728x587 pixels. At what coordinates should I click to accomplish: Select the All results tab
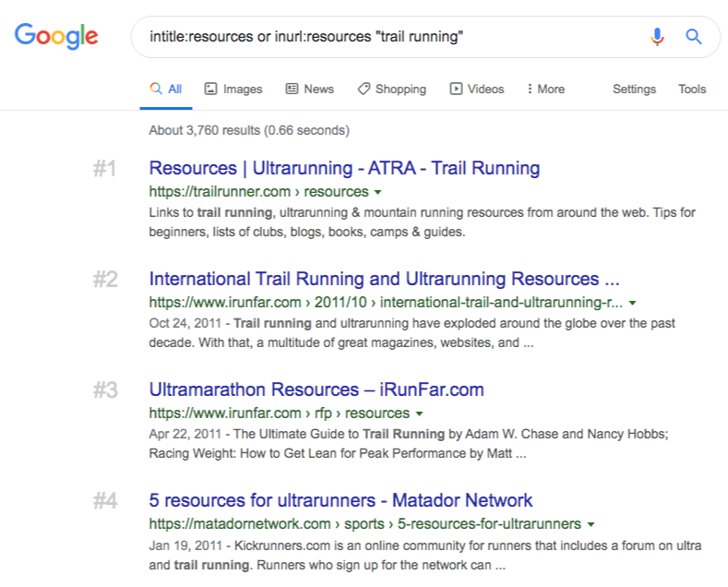tap(166, 89)
